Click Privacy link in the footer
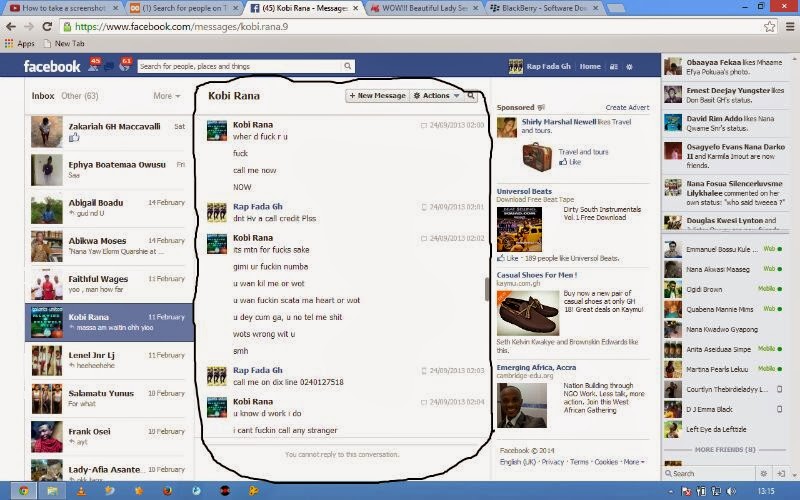 pyautogui.click(x=553, y=462)
